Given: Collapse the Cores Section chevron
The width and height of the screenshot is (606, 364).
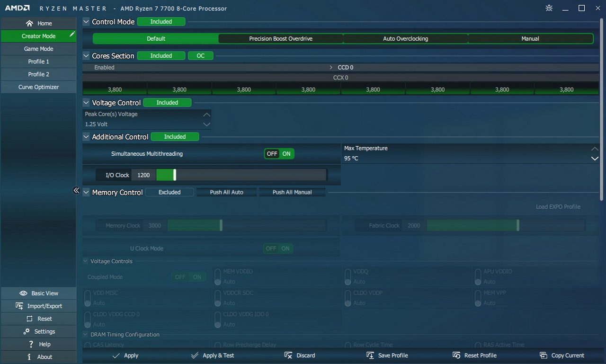Looking at the screenshot, I should click(86, 56).
